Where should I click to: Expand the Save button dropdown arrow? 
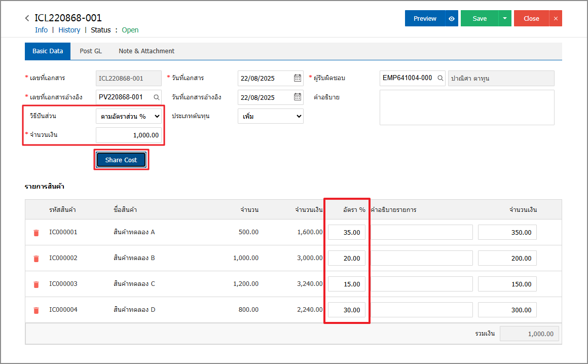(x=504, y=19)
